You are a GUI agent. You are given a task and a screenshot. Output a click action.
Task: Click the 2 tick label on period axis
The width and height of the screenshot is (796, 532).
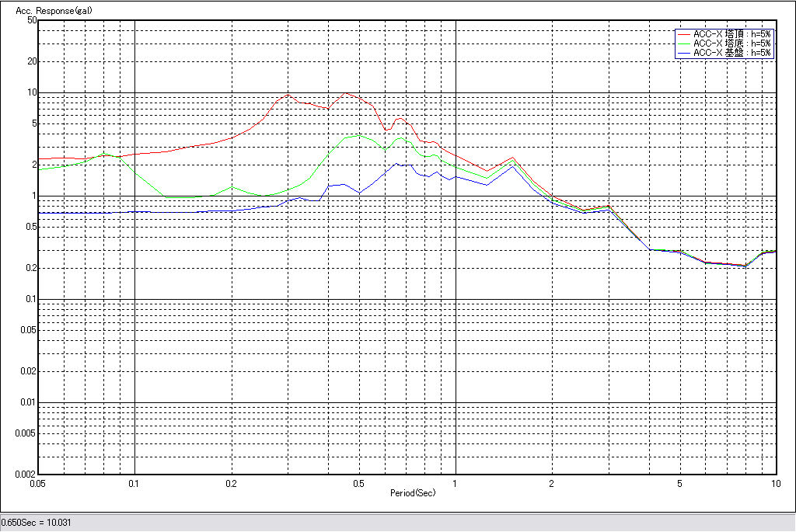coord(551,483)
